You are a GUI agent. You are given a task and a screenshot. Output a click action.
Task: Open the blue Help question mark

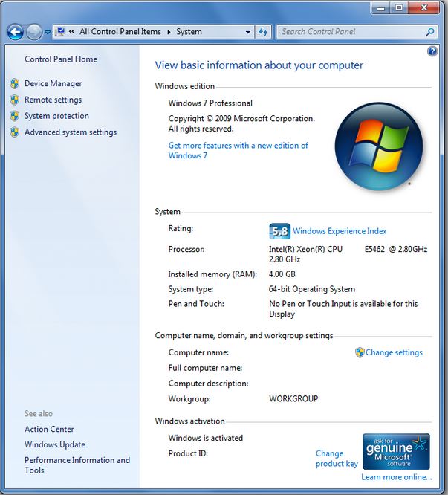click(x=432, y=51)
